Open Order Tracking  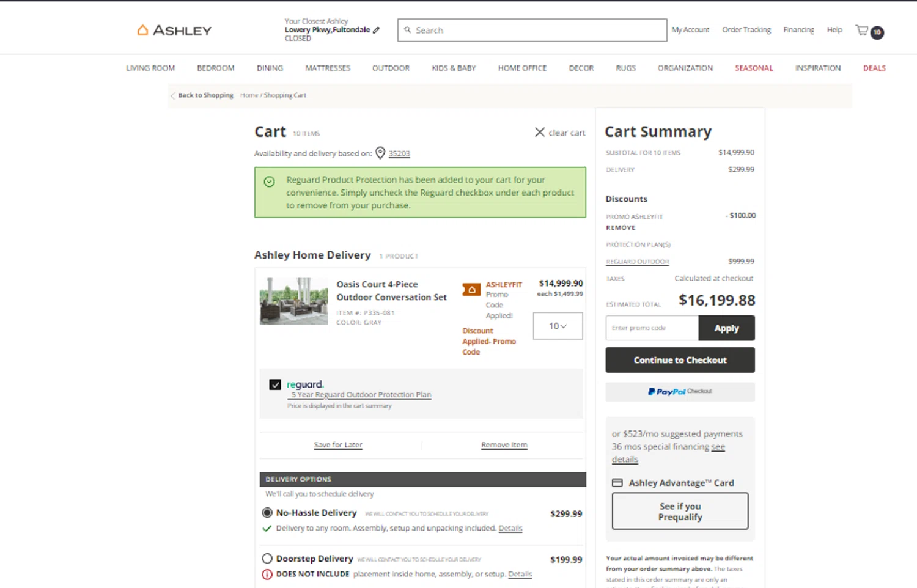point(746,29)
